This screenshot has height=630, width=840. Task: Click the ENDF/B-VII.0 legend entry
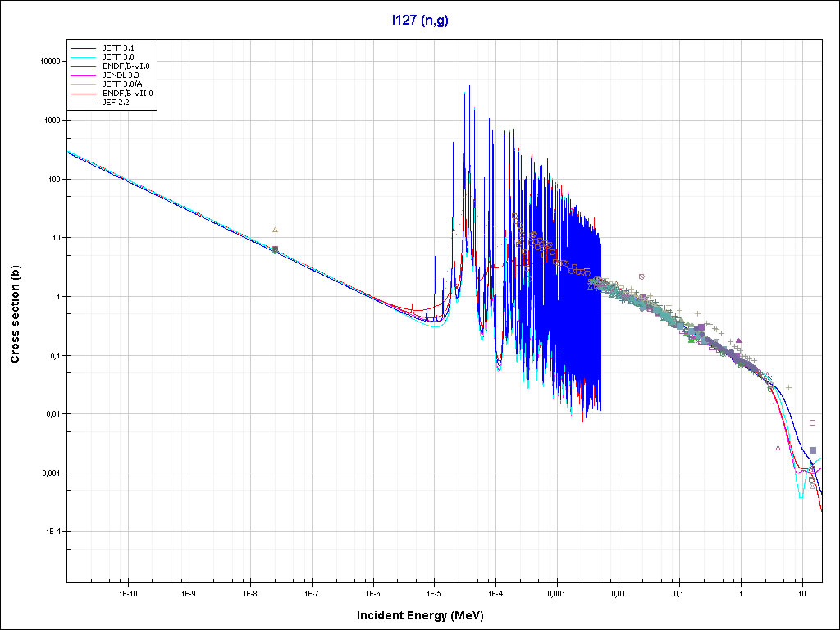pyautogui.click(x=128, y=94)
